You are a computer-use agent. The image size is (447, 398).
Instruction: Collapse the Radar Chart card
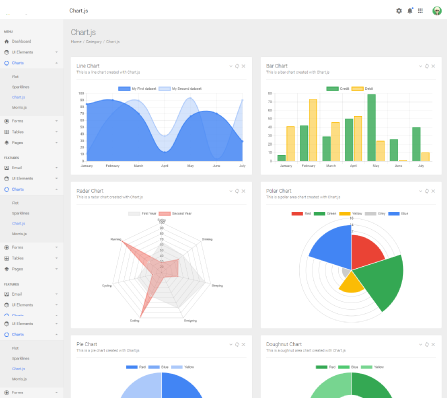coord(231,191)
